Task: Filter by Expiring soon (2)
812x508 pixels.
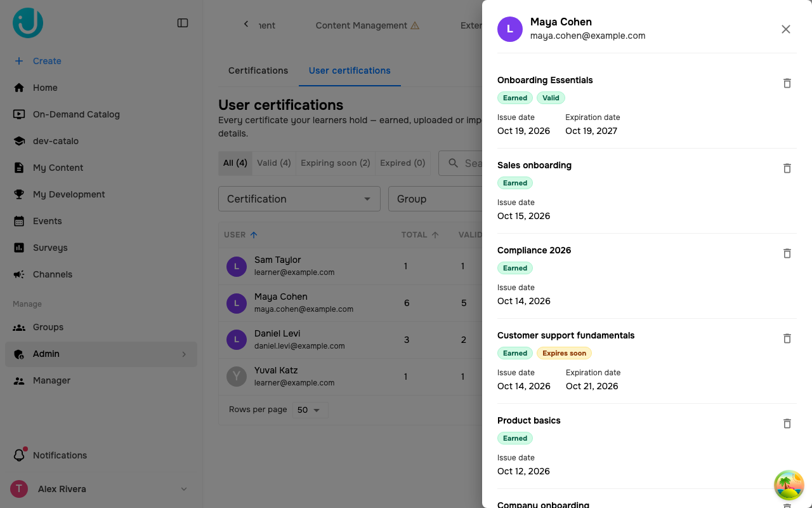Action: [336, 163]
